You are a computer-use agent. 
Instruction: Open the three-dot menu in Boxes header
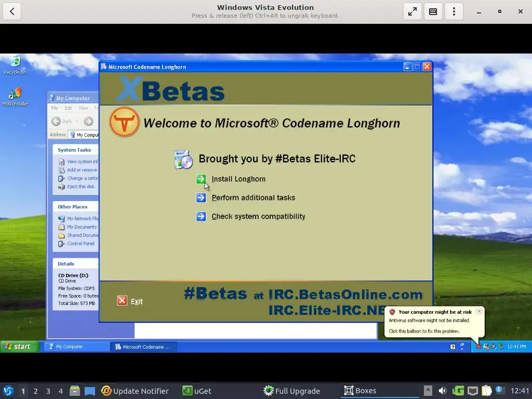click(454, 11)
